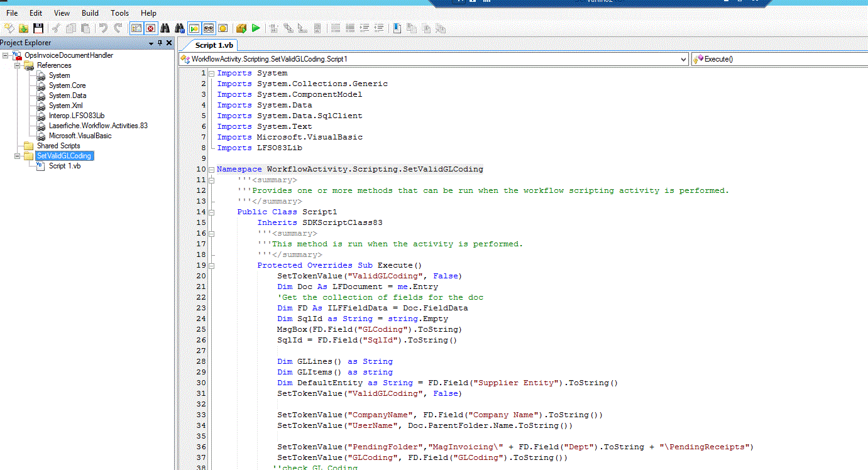Click the yellow circle toolbar icon
Viewport: 868px width, 470px height.
(x=222, y=28)
